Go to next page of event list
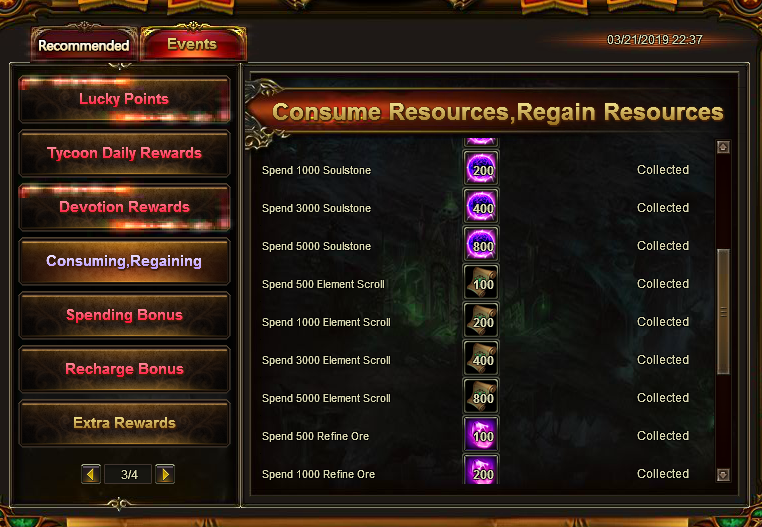762x527 pixels. pyautogui.click(x=165, y=474)
